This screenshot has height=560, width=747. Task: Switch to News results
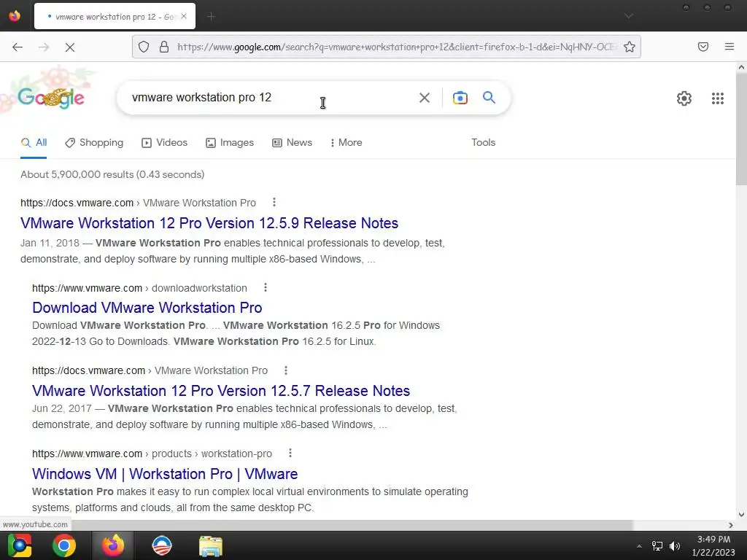pyautogui.click(x=292, y=142)
